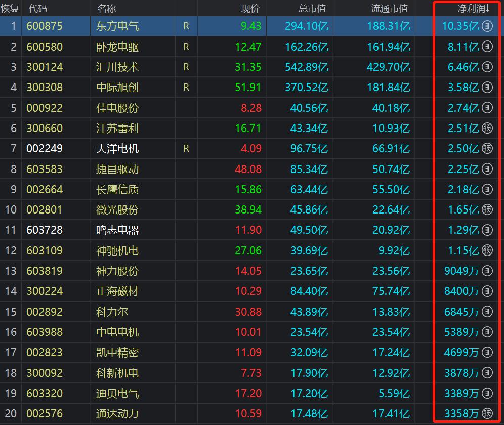Click the Q3 report icon for 凯中精密
The image size is (504, 425).
487,352
